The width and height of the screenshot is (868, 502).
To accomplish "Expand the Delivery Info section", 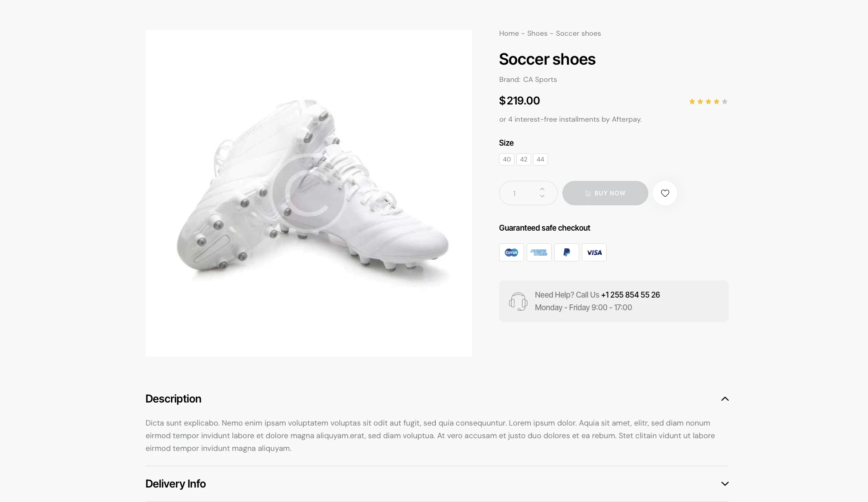I will coord(725,484).
